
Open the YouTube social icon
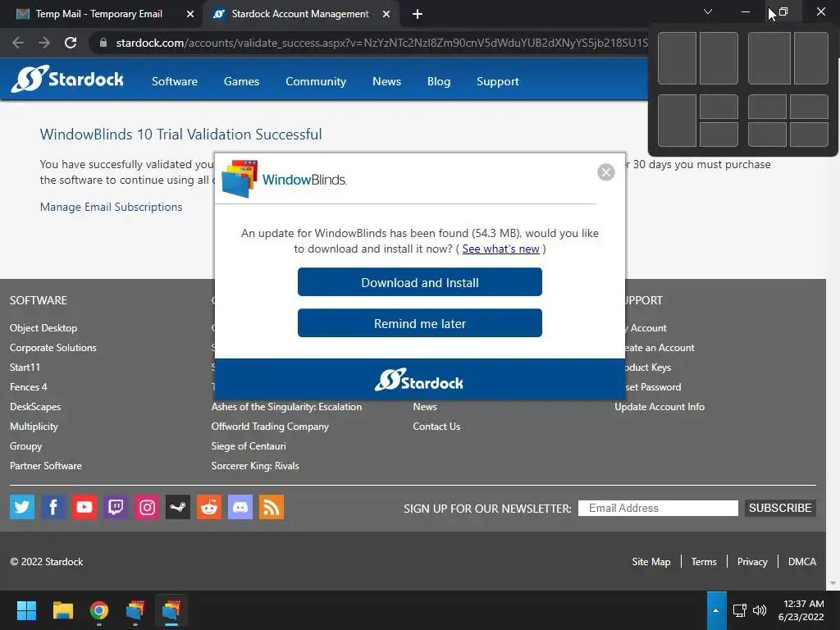pyautogui.click(x=84, y=507)
